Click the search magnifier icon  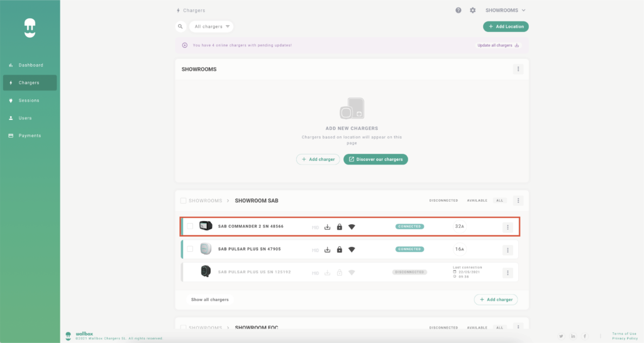(180, 26)
